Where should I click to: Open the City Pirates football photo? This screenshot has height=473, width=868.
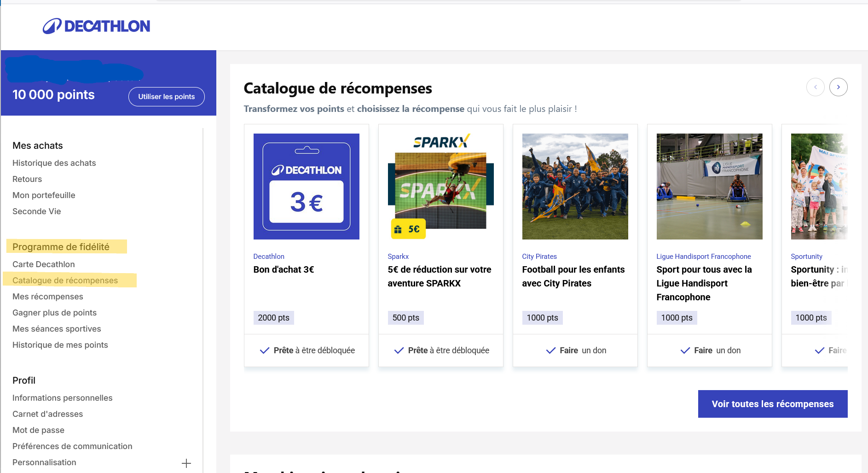coord(575,187)
